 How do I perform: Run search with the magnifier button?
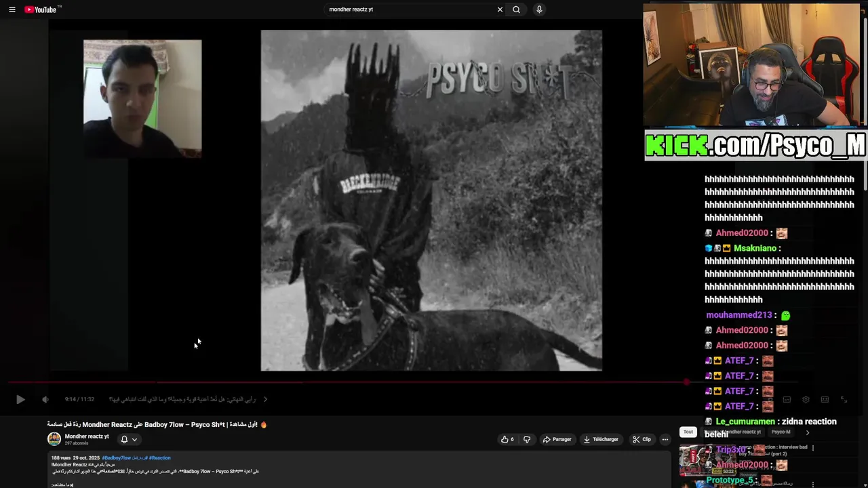tap(516, 9)
